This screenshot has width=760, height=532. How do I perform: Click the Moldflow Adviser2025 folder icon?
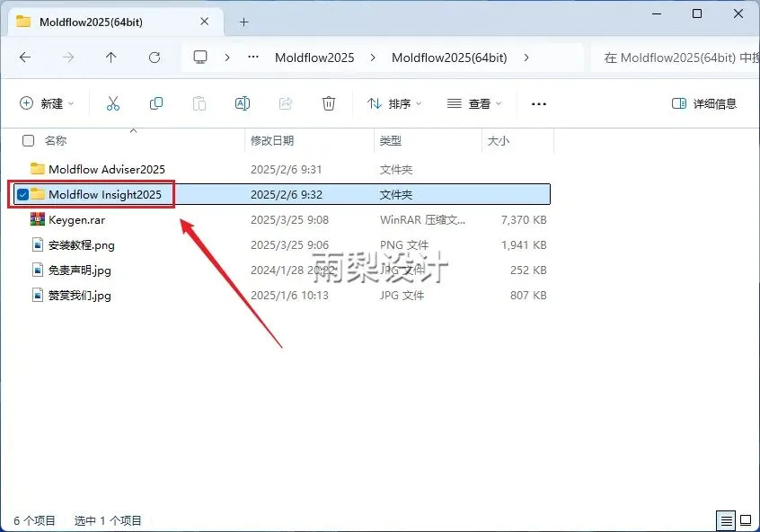tap(38, 169)
